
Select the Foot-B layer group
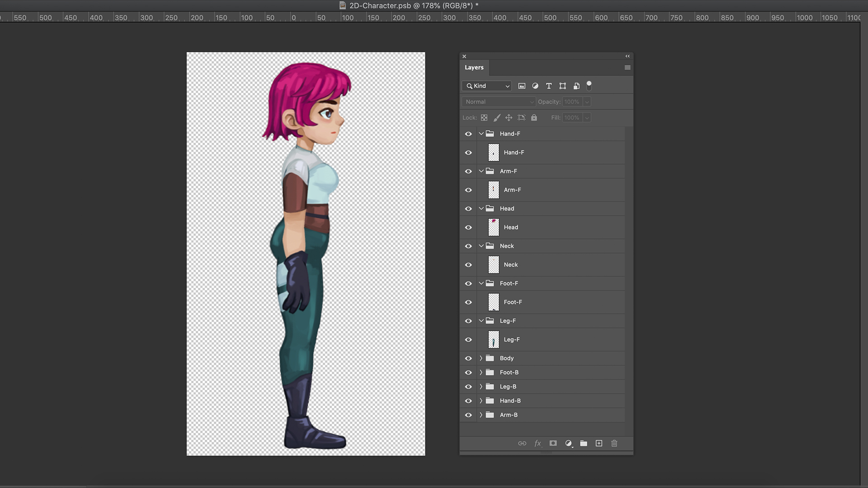[x=509, y=372]
